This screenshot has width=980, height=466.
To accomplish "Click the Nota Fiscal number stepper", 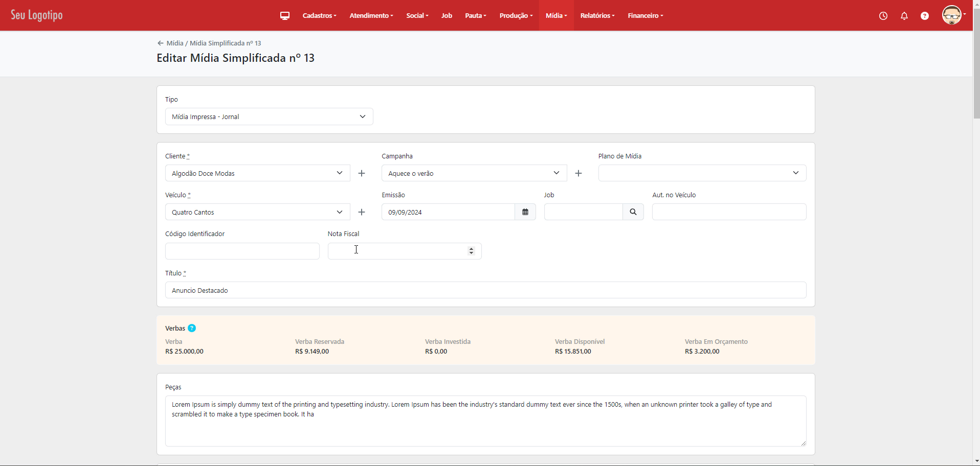I will 471,251.
